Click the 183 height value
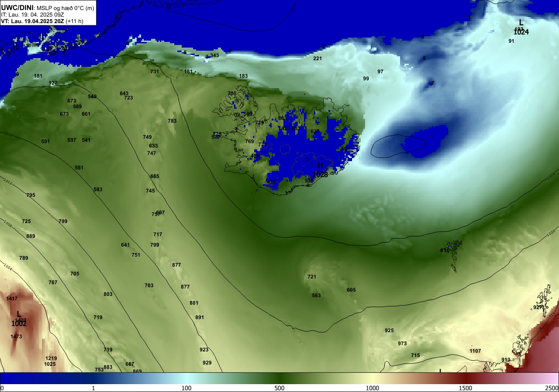 243,76
